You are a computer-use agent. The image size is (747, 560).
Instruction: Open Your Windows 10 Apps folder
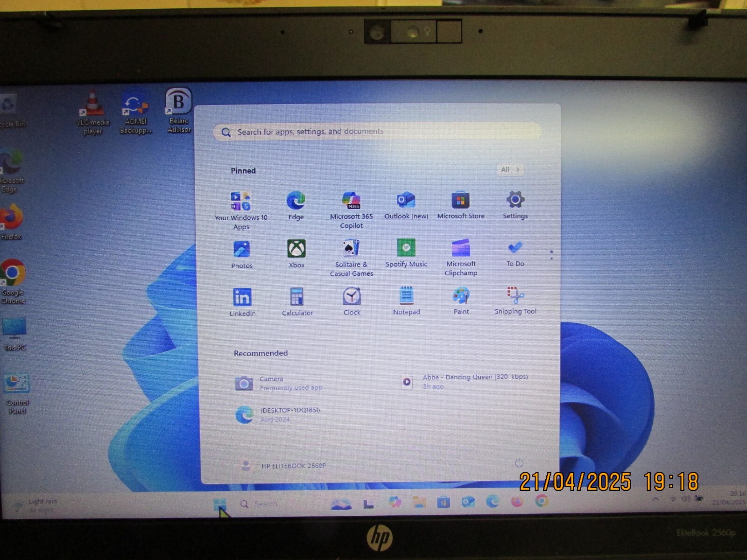click(x=241, y=210)
